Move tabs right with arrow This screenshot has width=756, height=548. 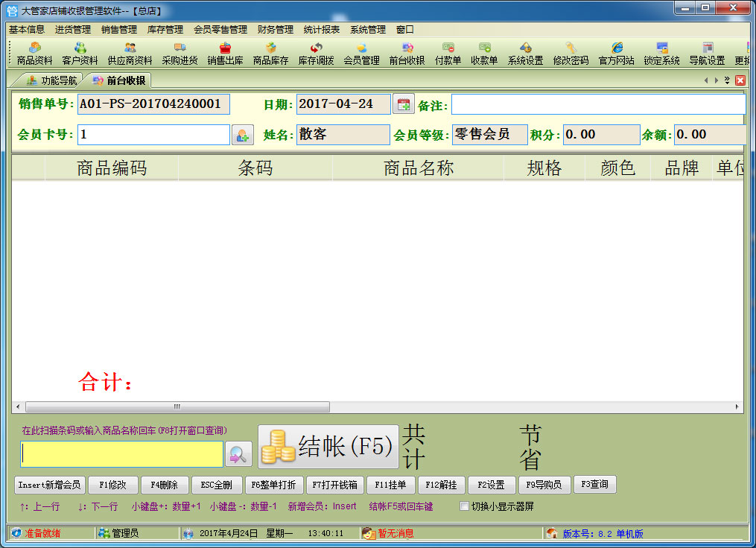[717, 80]
